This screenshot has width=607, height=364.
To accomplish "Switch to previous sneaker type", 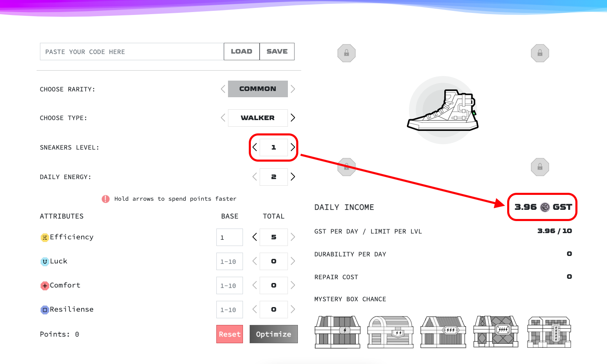I will [223, 118].
